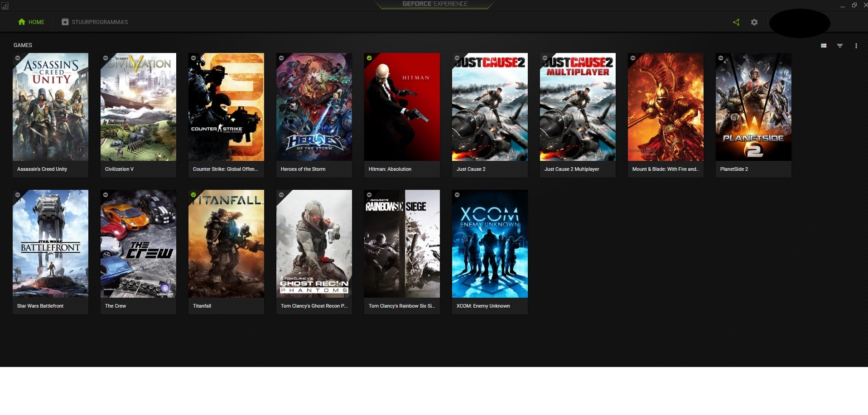Select the Just Cause 2 Multiplayer cover
Image resolution: width=868 pixels, height=415 pixels.
pyautogui.click(x=578, y=107)
